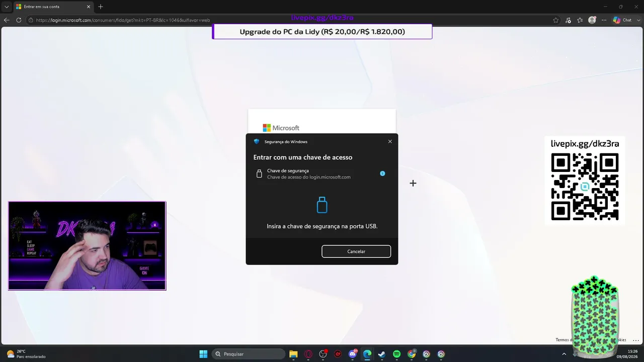Click the purple livepix.gg/dkz3ra text at the top
Viewport: 644px width, 362px height.
322,18
